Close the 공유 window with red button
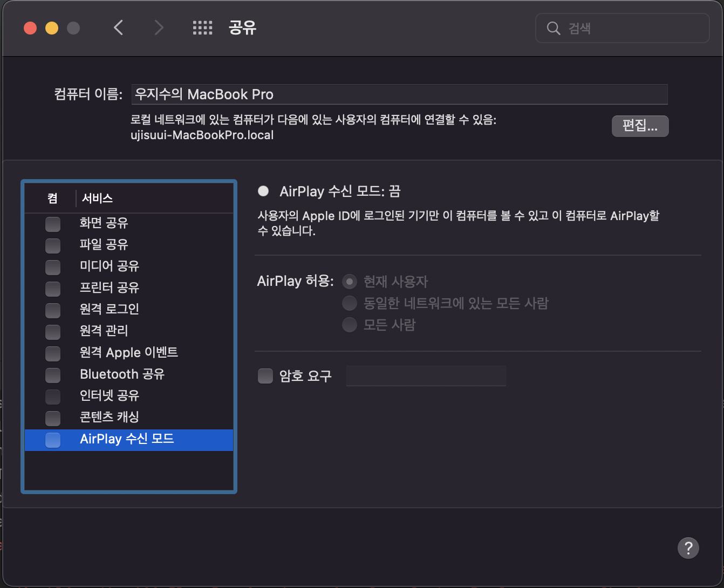The image size is (724, 588). coord(30,28)
